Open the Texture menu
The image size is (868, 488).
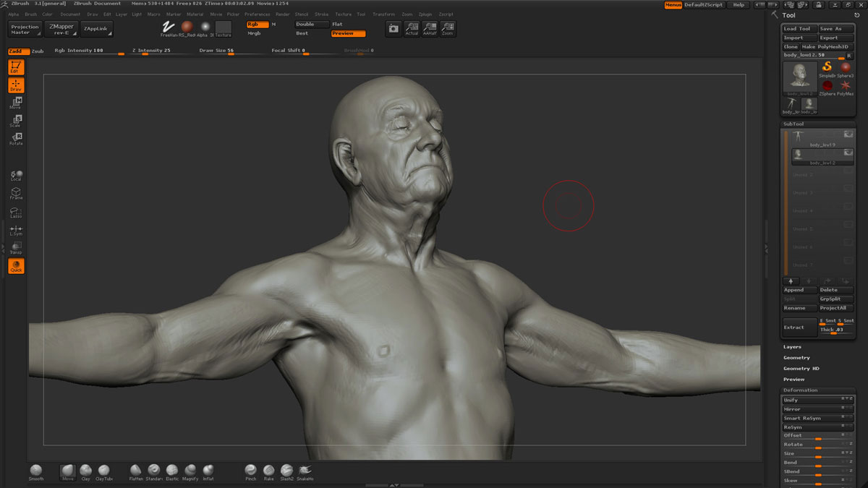[x=343, y=14]
